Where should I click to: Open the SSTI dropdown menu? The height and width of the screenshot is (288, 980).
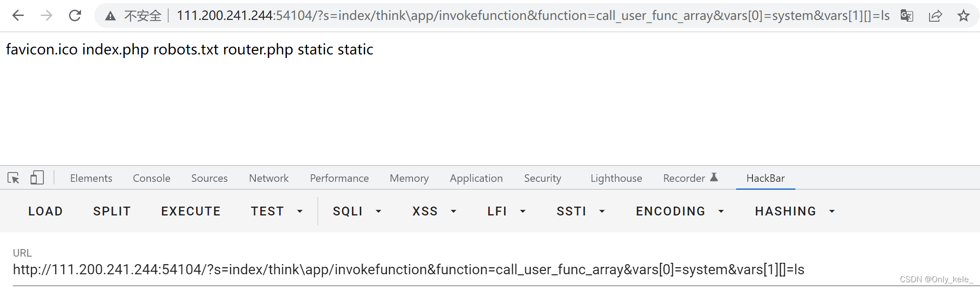[x=581, y=211]
